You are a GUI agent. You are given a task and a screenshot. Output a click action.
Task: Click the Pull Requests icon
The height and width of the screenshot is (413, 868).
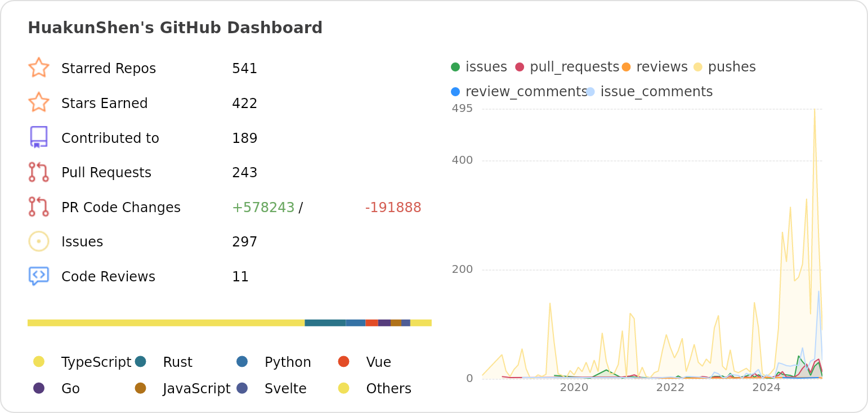(38, 172)
